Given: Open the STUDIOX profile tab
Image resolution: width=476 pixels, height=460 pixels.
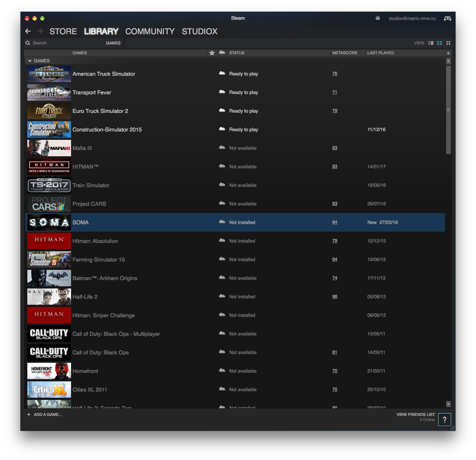Looking at the screenshot, I should tap(200, 31).
